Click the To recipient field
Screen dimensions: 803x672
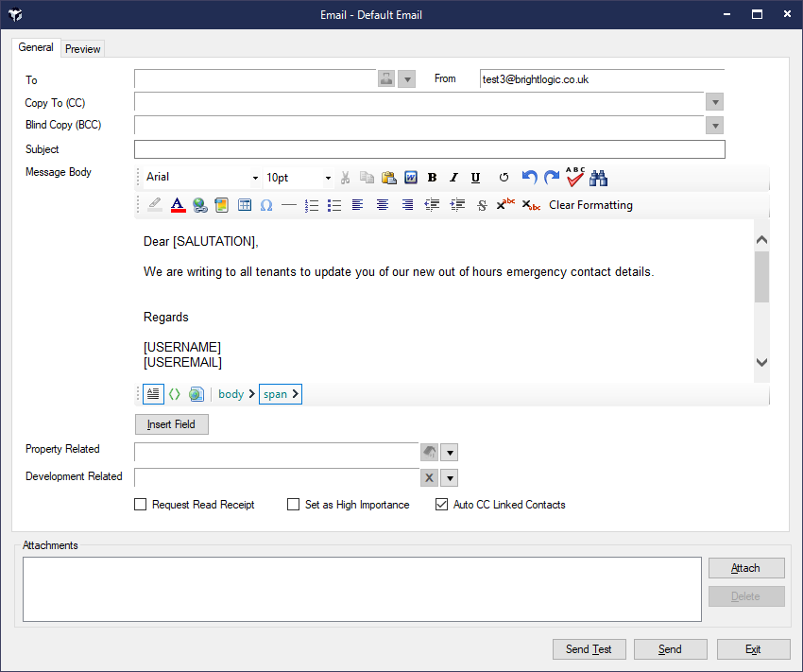tap(255, 79)
